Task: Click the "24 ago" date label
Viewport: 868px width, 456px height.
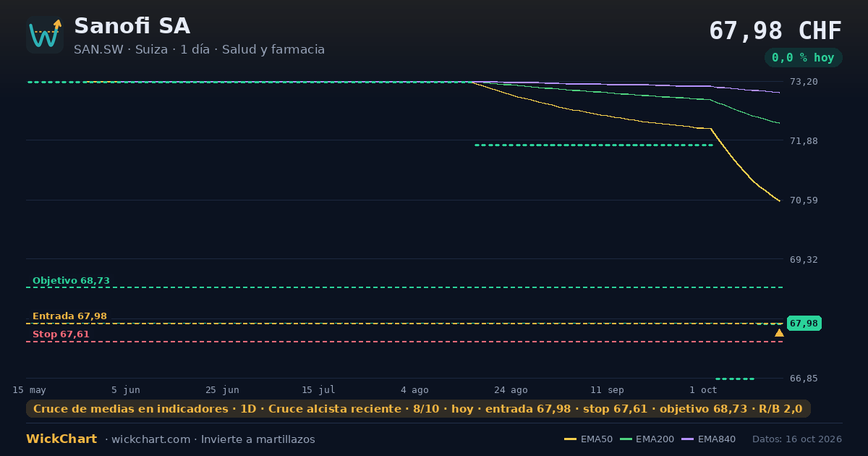Action: click(511, 390)
